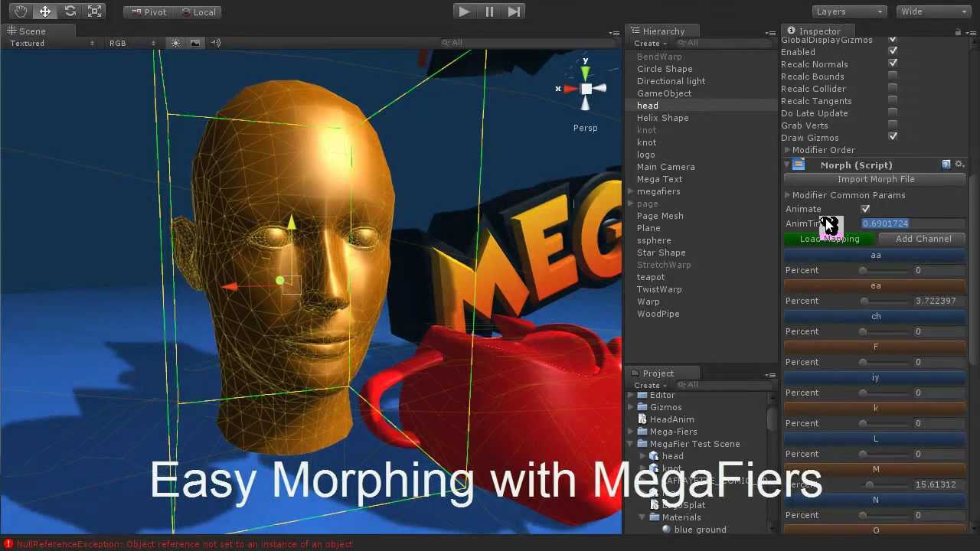The height and width of the screenshot is (551, 980).
Task: Click the Pause button
Action: point(488,11)
